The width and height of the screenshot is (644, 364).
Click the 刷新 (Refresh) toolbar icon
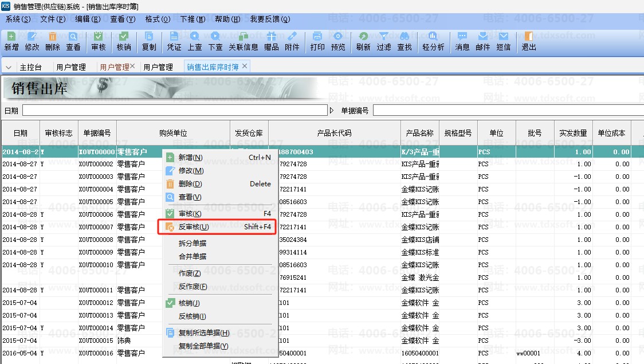363,41
